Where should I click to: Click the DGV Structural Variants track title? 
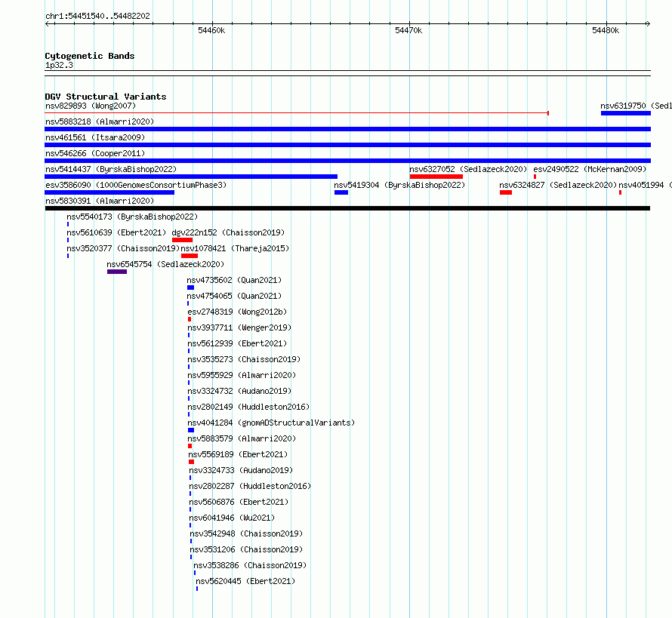pyautogui.click(x=106, y=97)
